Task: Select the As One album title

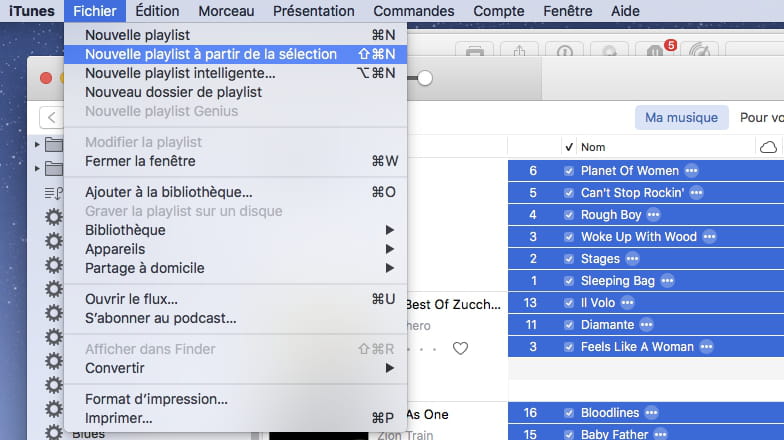Action: tap(428, 414)
